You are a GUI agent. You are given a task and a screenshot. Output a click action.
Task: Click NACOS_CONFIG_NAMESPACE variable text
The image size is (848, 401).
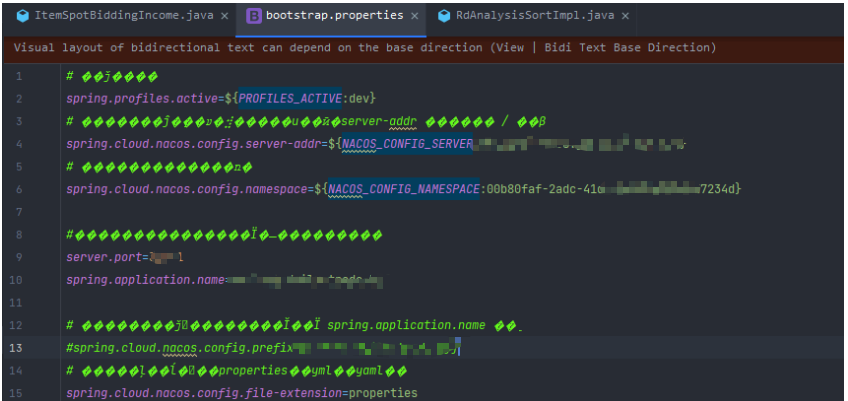(x=404, y=189)
